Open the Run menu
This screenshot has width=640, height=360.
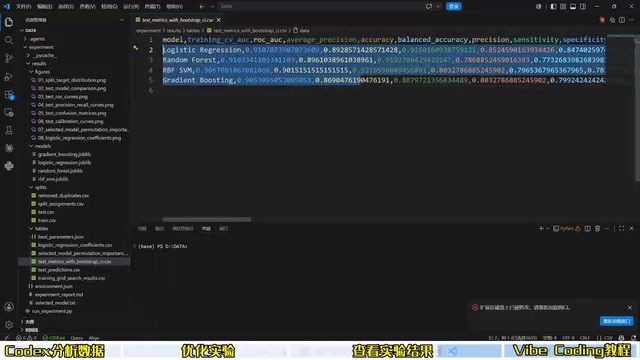point(131,7)
